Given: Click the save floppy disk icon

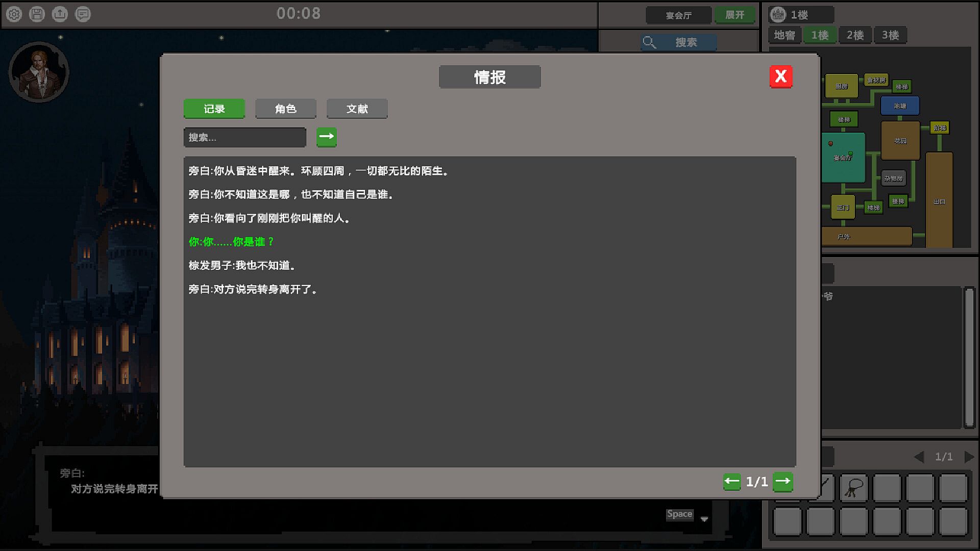Looking at the screenshot, I should point(37,14).
